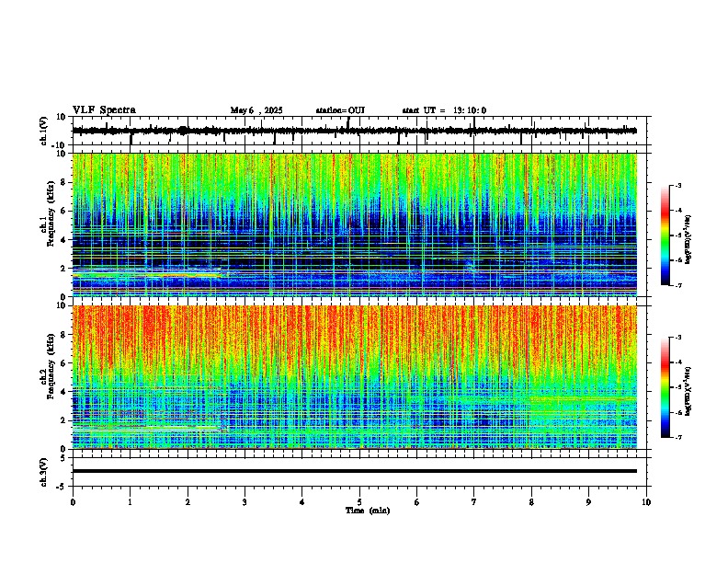Select the "May 6 , 2025" date text
Image resolution: width=728 pixels, height=563 pixels.
pos(256,110)
